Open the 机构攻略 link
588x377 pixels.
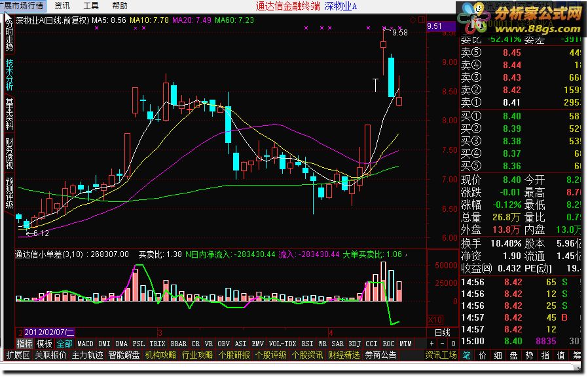pos(160,355)
